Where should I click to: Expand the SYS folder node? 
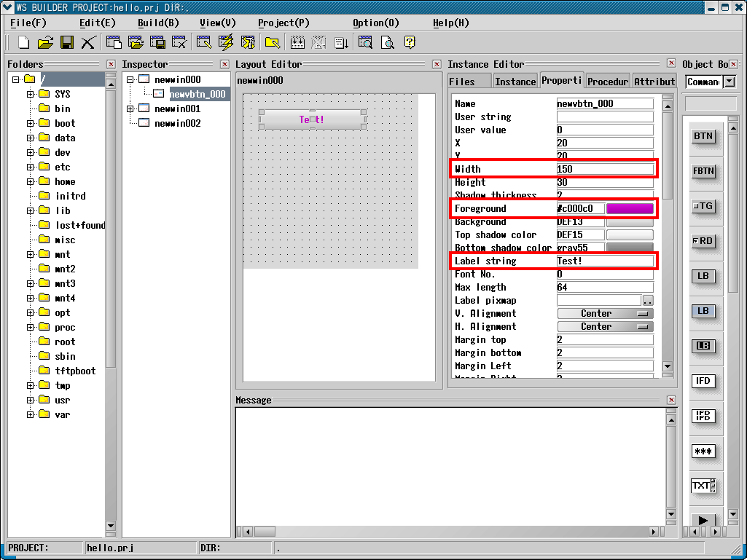[31, 94]
